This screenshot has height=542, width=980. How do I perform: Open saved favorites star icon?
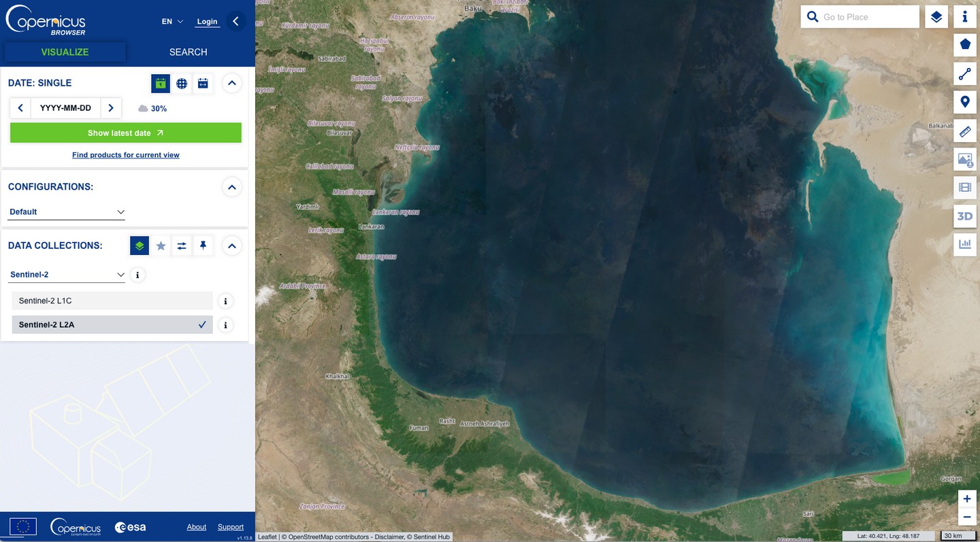(161, 245)
